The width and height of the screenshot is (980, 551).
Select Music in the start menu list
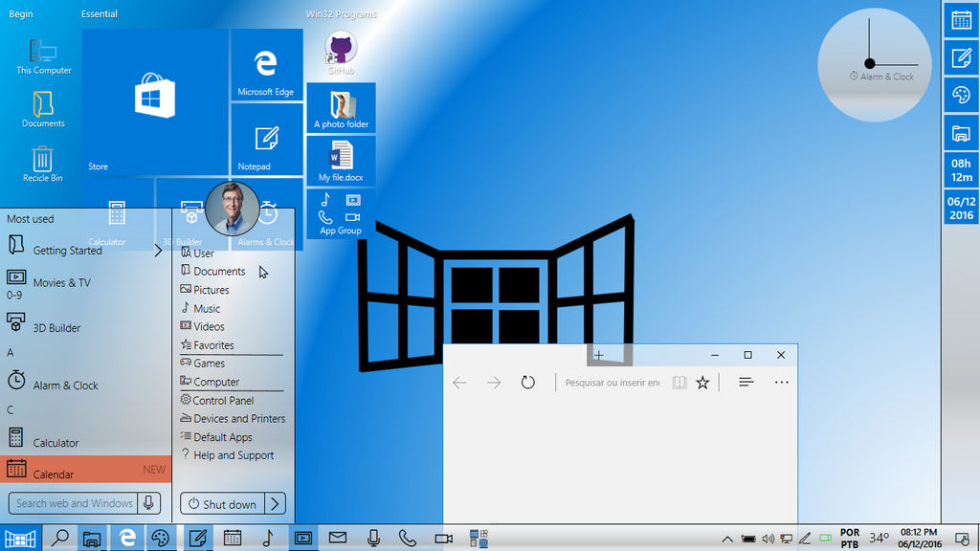200,308
